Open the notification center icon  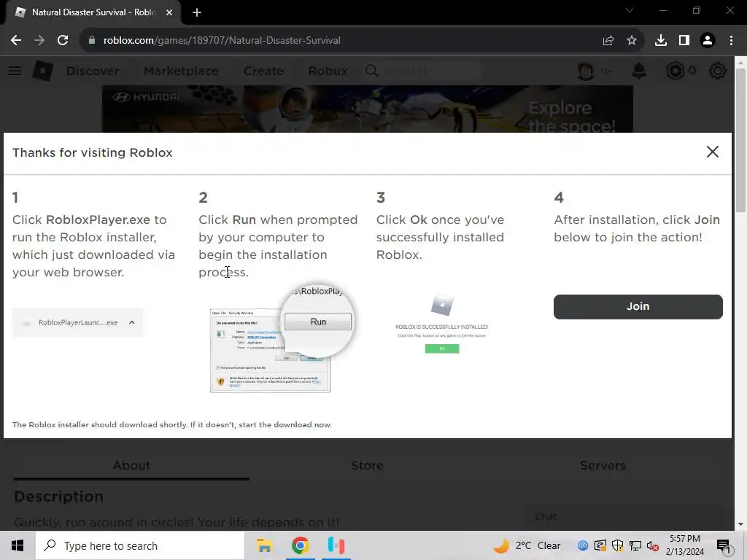(724, 546)
